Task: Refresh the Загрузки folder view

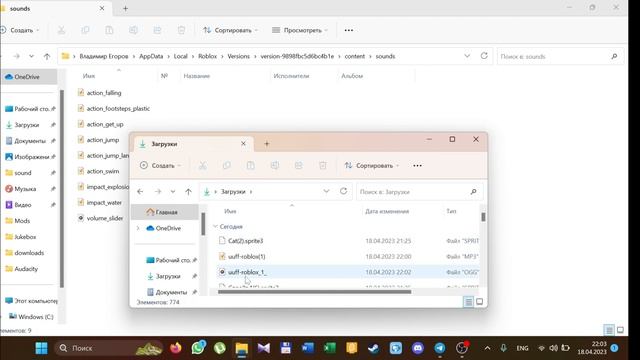Action: point(344,191)
